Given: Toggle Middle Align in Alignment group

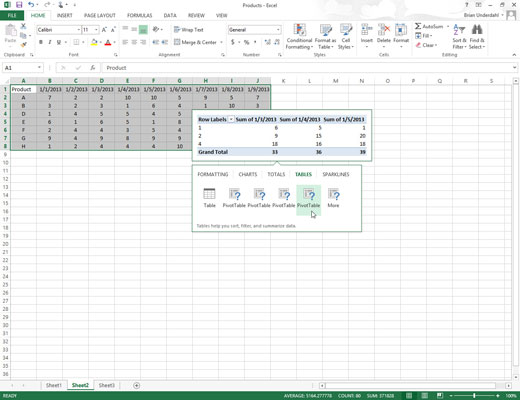Looking at the screenshot, I should point(134,30).
